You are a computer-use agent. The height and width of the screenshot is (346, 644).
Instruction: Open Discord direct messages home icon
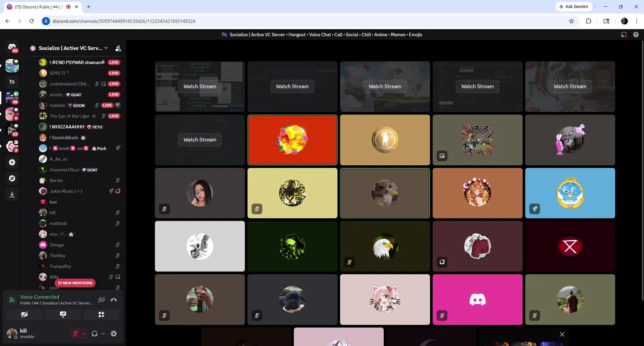click(12, 47)
